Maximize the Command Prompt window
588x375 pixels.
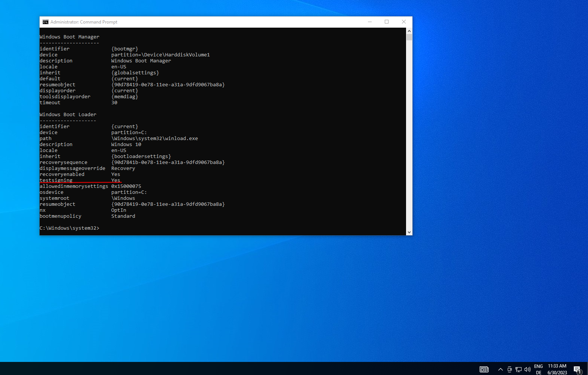click(x=387, y=22)
